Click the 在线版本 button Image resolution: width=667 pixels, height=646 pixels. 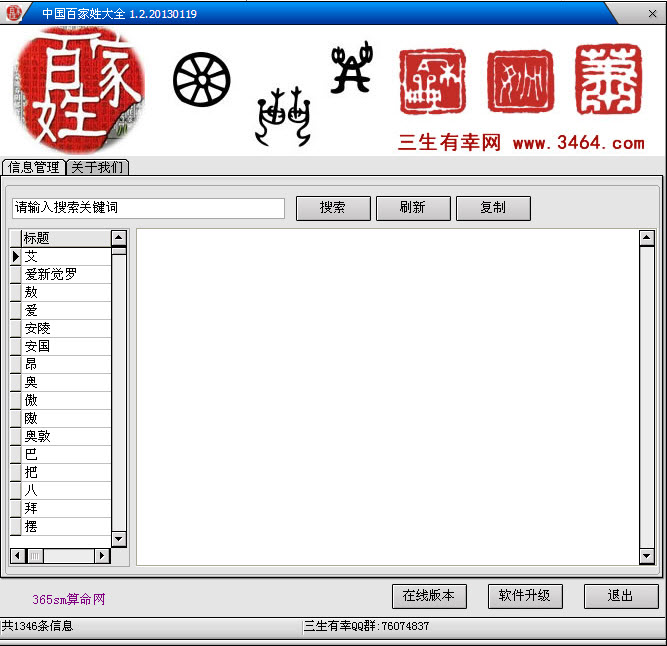(429, 596)
